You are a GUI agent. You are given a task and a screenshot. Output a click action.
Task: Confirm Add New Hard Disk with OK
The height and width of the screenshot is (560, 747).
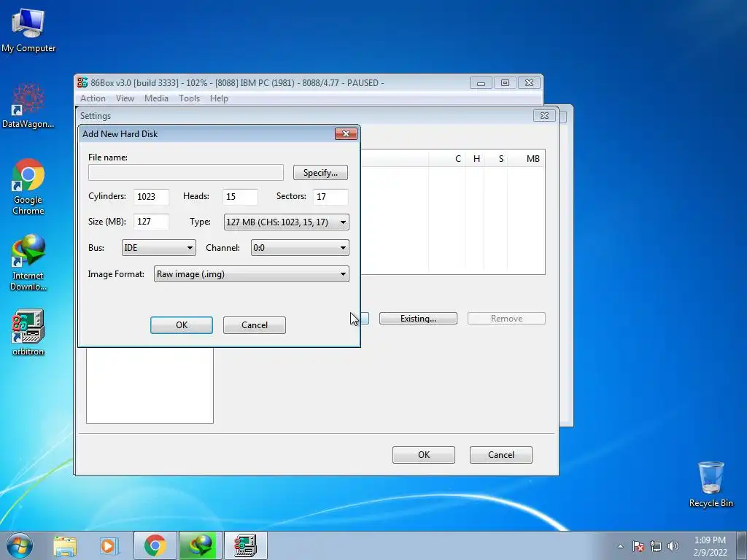coord(182,324)
